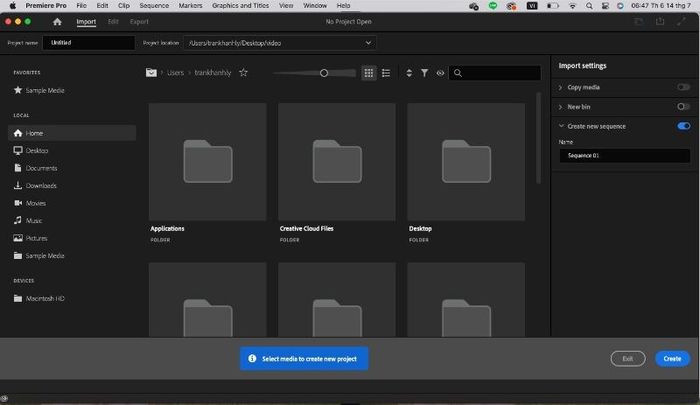Expand the Copy media section chevron
The width and height of the screenshot is (700, 405).
pos(560,88)
